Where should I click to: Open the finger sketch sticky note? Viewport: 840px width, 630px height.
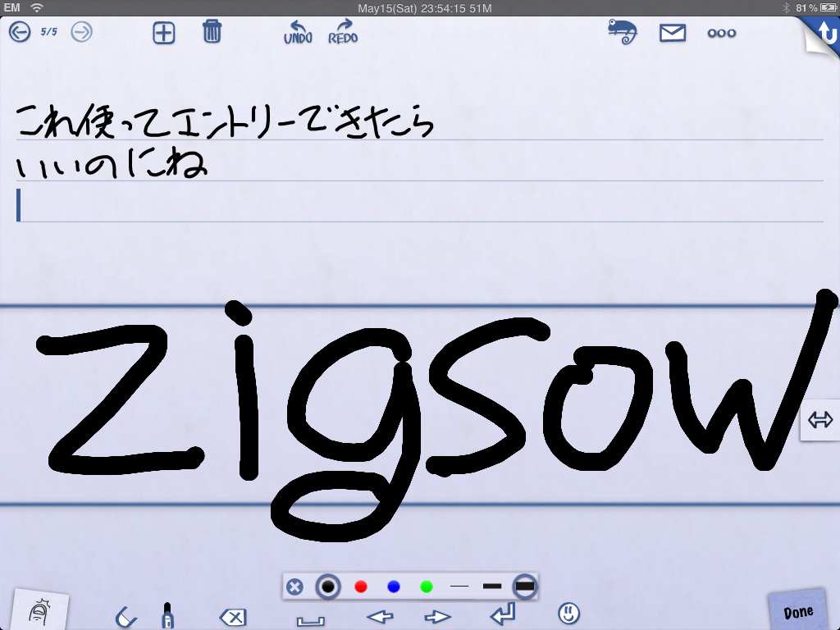tap(41, 610)
